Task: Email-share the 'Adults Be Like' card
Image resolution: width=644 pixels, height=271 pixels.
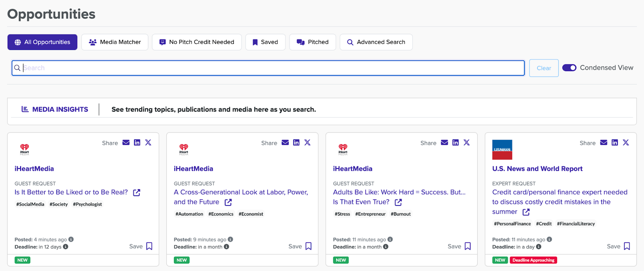Action: pyautogui.click(x=444, y=143)
